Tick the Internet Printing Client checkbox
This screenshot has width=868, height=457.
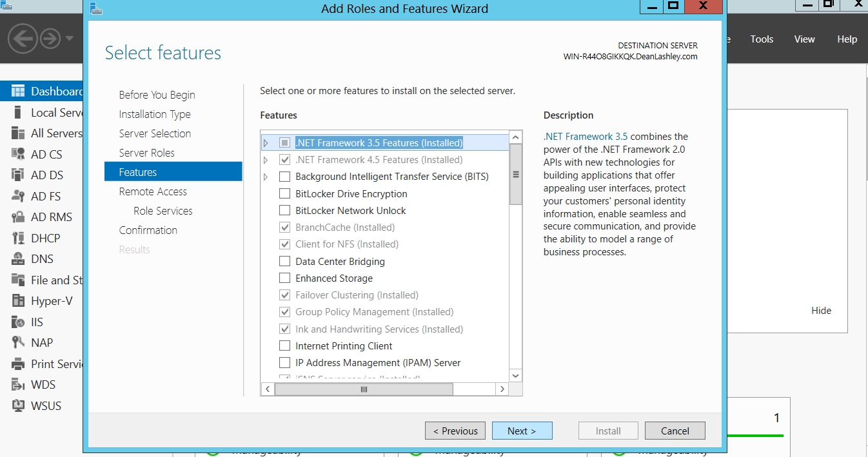click(x=284, y=346)
